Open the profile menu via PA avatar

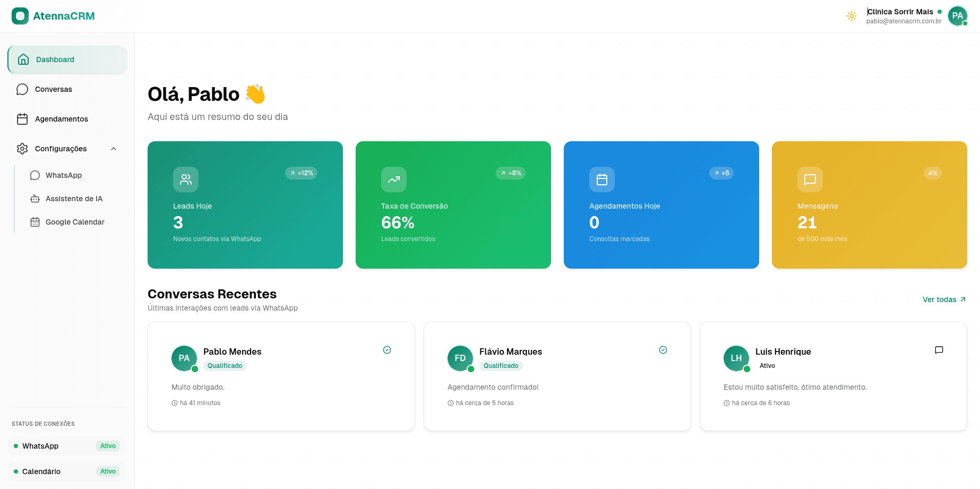click(958, 16)
